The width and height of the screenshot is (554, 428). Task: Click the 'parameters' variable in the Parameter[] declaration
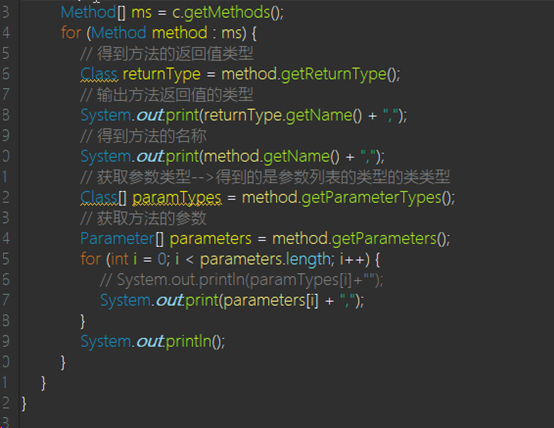coord(211,239)
